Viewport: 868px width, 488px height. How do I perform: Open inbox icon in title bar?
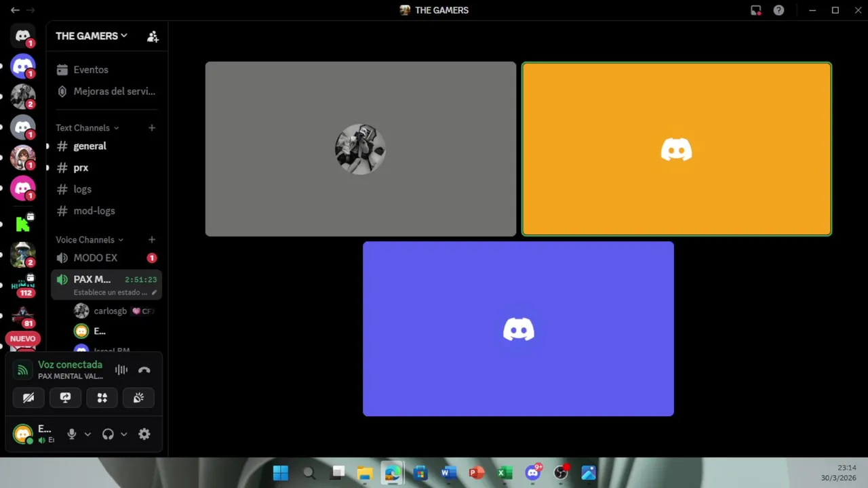756,10
